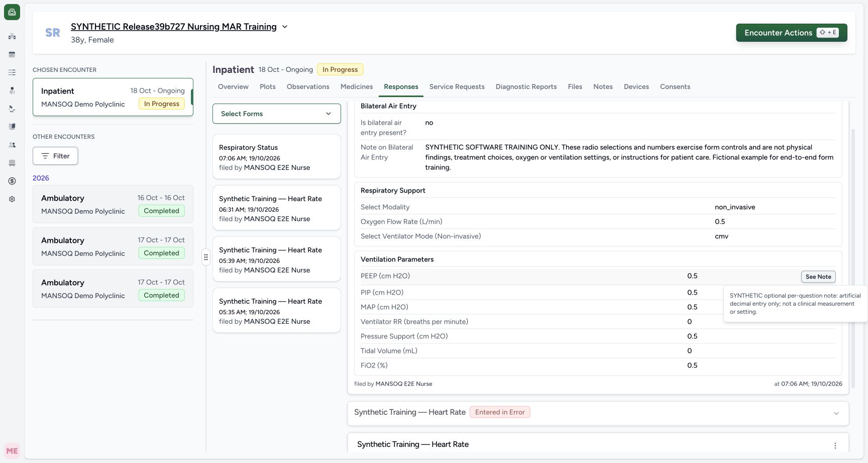Click the panel resize grip handle

[206, 257]
